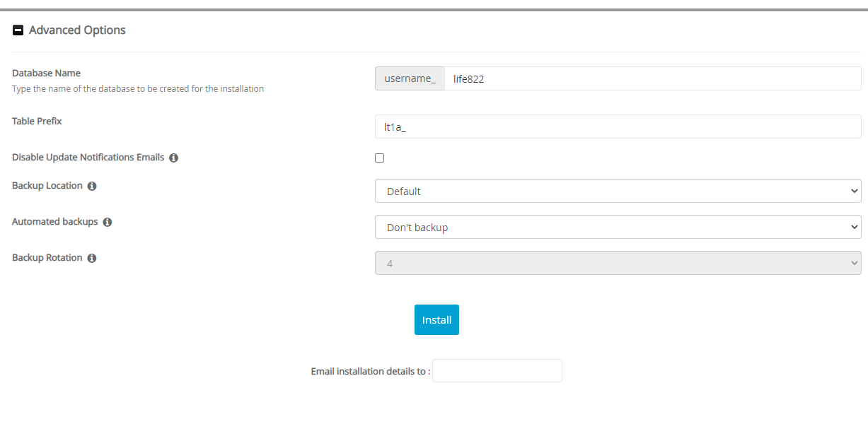Click the Disable Update Notifications Emails label
The height and width of the screenshot is (424, 868).
coord(88,157)
